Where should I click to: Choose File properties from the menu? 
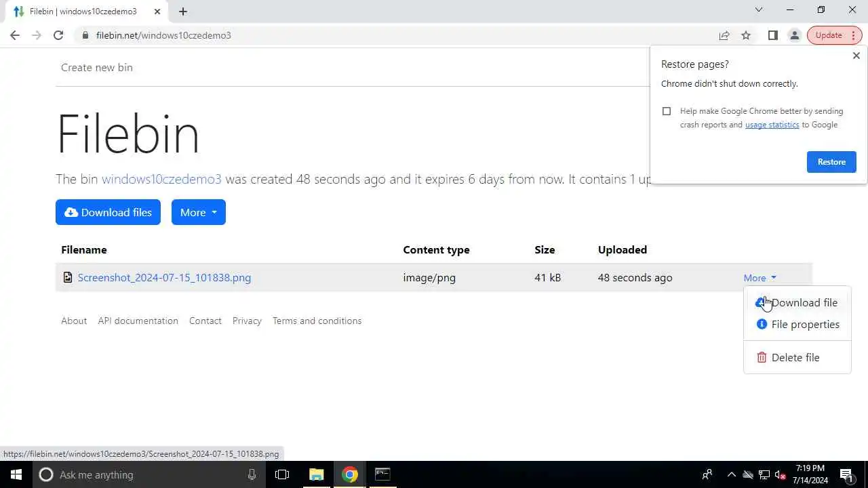pos(797,324)
